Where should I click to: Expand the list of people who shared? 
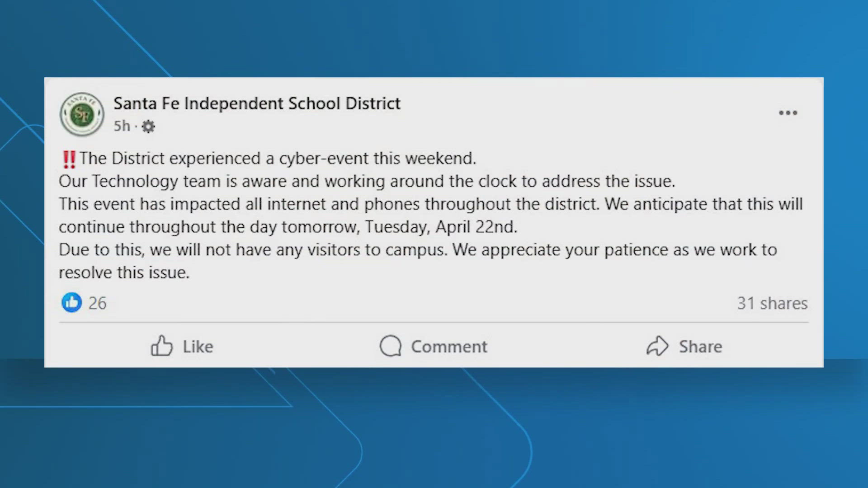point(772,303)
